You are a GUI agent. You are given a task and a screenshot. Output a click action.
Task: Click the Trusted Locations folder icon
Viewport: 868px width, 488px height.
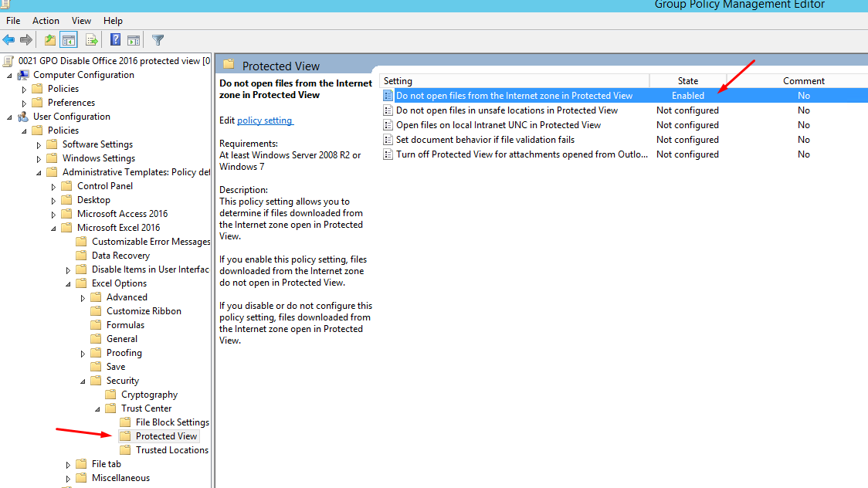coord(126,450)
